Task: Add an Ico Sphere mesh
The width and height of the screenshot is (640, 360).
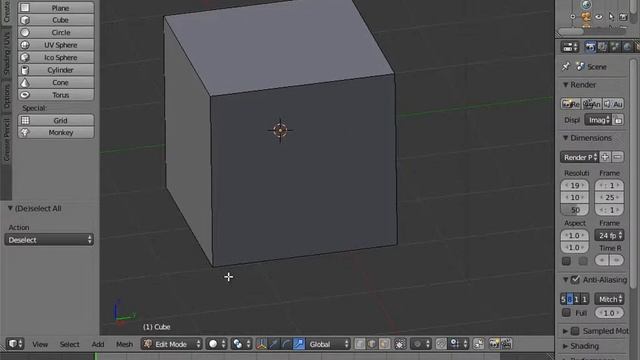Action: tap(56, 58)
